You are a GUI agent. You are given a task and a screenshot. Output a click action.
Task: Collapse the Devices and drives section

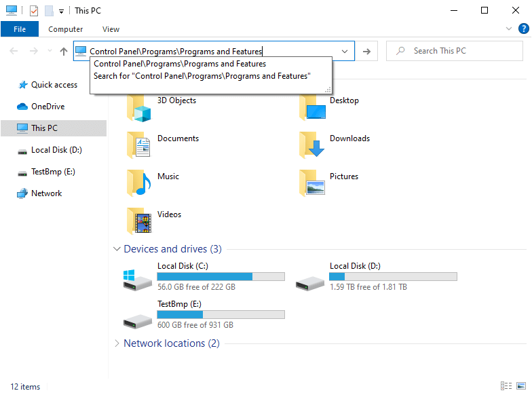[117, 248]
